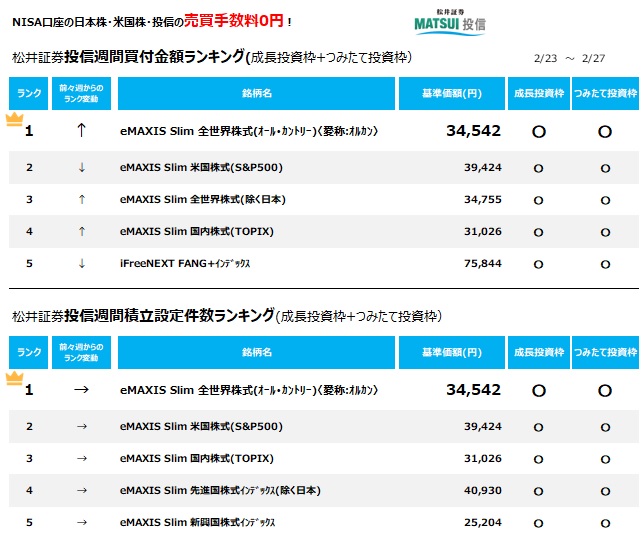
Task: Click the price 25,204
Action: 483,522
